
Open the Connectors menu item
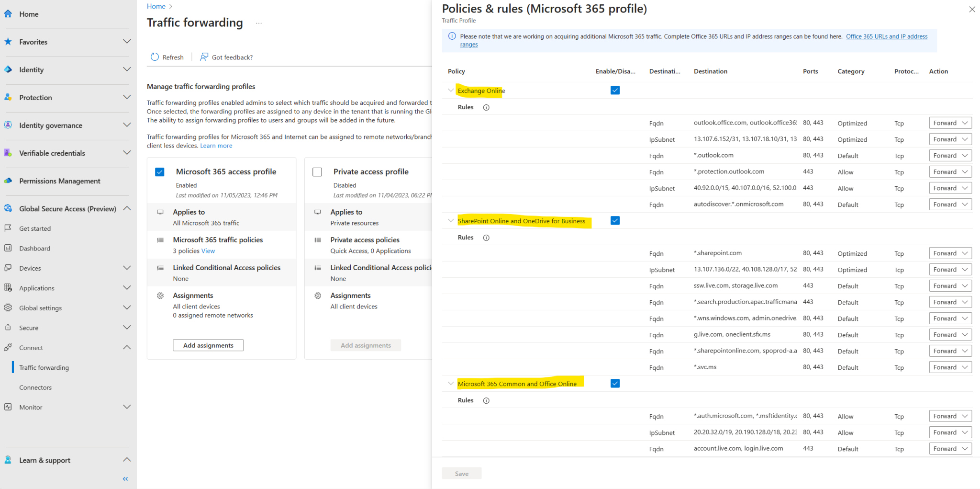[35, 387]
